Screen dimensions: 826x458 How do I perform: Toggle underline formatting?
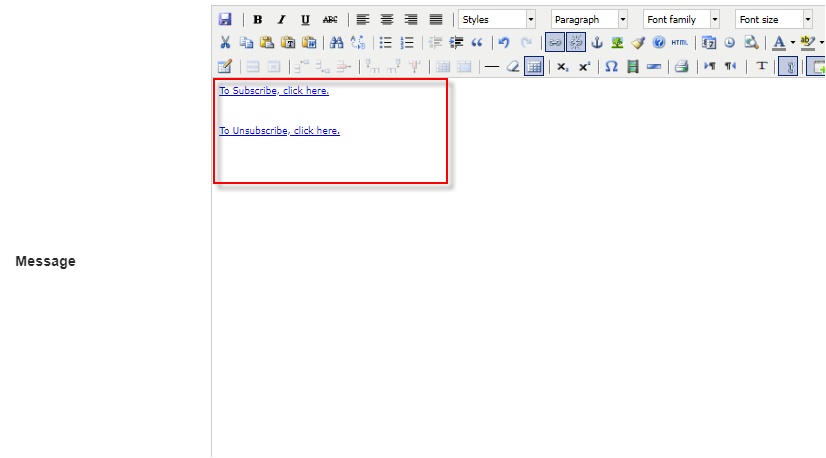click(x=305, y=19)
